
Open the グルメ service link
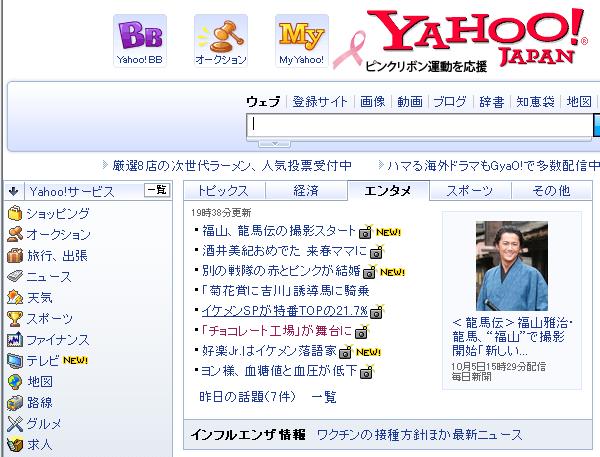click(x=44, y=424)
